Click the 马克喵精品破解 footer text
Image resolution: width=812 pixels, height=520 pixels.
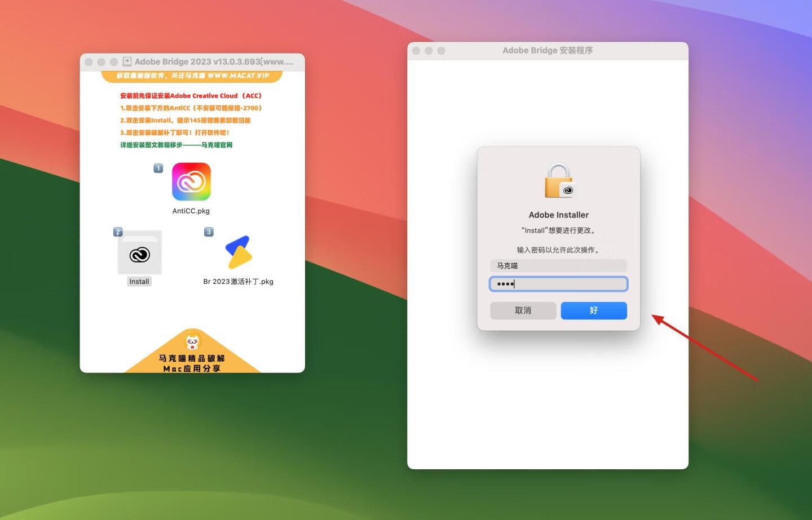tap(192, 358)
